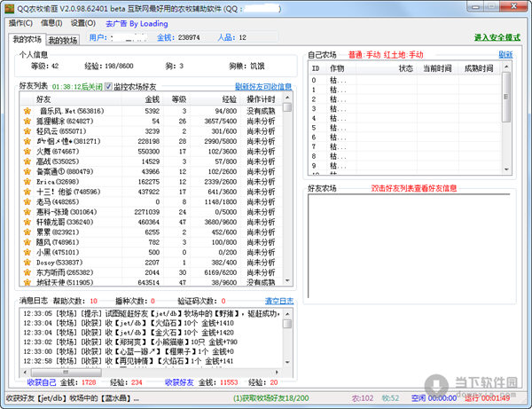Click star icon beside 狐狸糊涂 friend
532x409 pixels.
pyautogui.click(x=27, y=122)
